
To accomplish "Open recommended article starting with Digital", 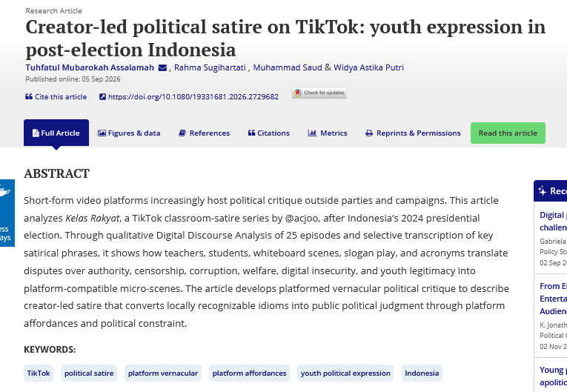I will click(553, 222).
